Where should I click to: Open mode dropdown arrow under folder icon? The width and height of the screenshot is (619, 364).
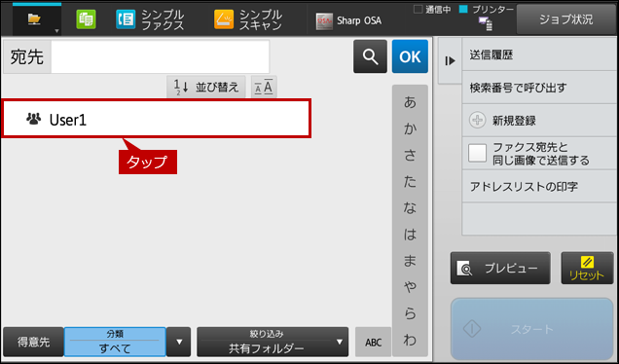tap(56, 31)
